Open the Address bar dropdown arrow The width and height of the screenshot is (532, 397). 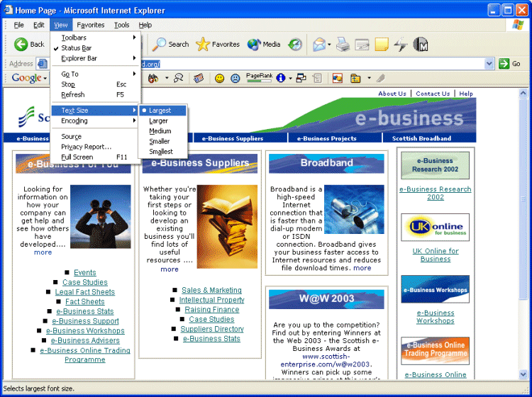[x=489, y=63]
